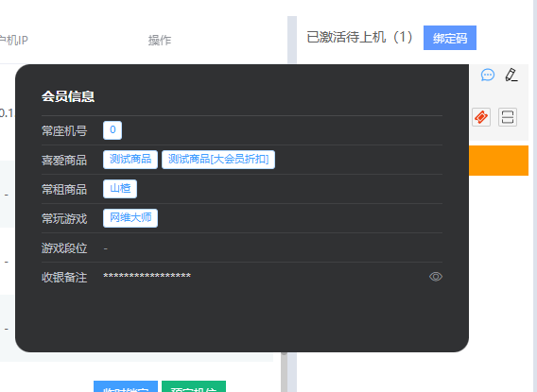Click the 会员信息 popup title
Image resolution: width=537 pixels, height=392 pixels.
point(68,96)
